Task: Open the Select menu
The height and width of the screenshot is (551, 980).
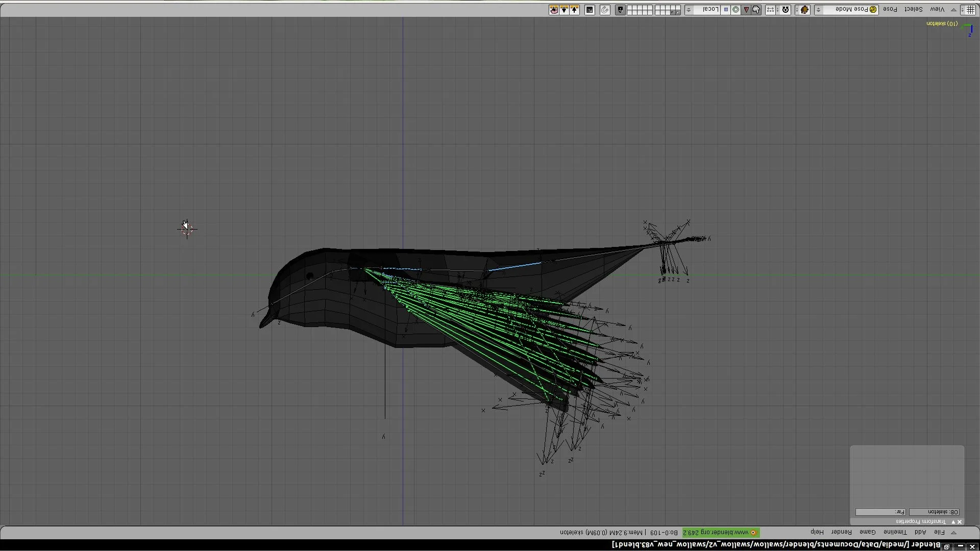Action: [913, 9]
